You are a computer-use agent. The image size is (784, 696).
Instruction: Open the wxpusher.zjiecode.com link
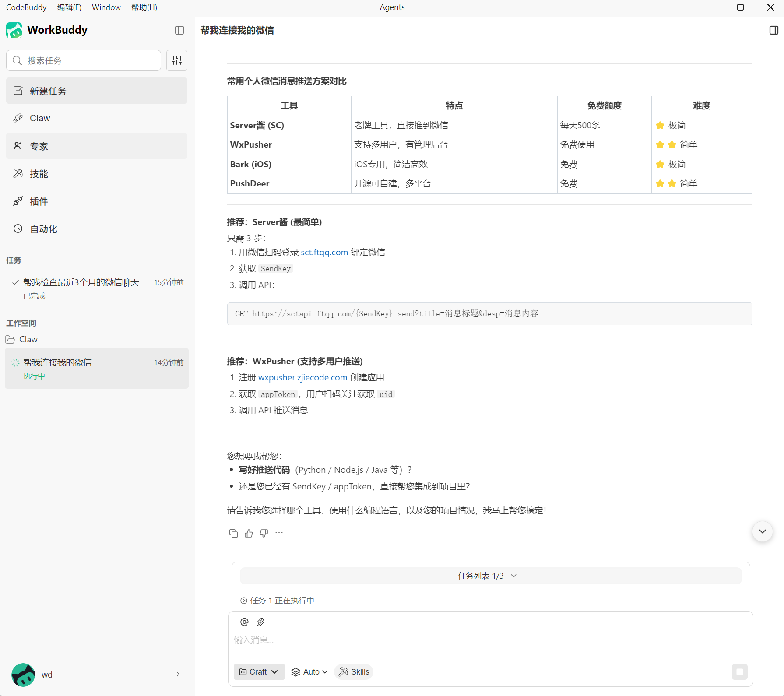[302, 377]
